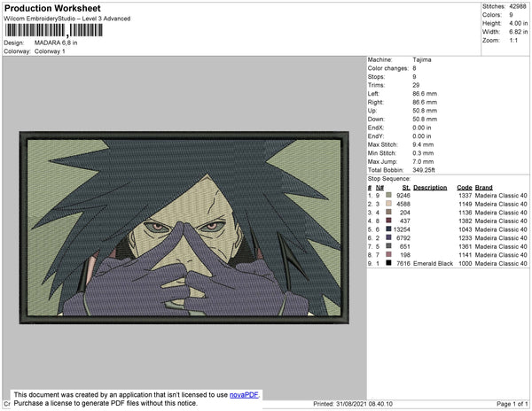Pick the color swatch for code 1382
The width and height of the screenshot is (532, 411).
[389, 221]
